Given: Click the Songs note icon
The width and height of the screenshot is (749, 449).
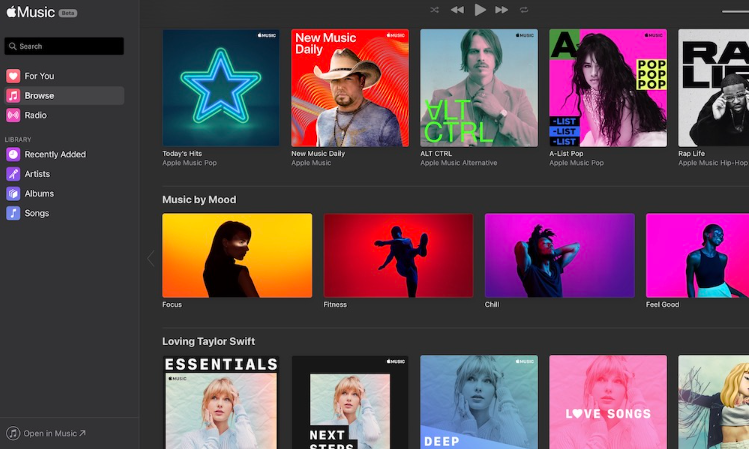Looking at the screenshot, I should point(13,213).
